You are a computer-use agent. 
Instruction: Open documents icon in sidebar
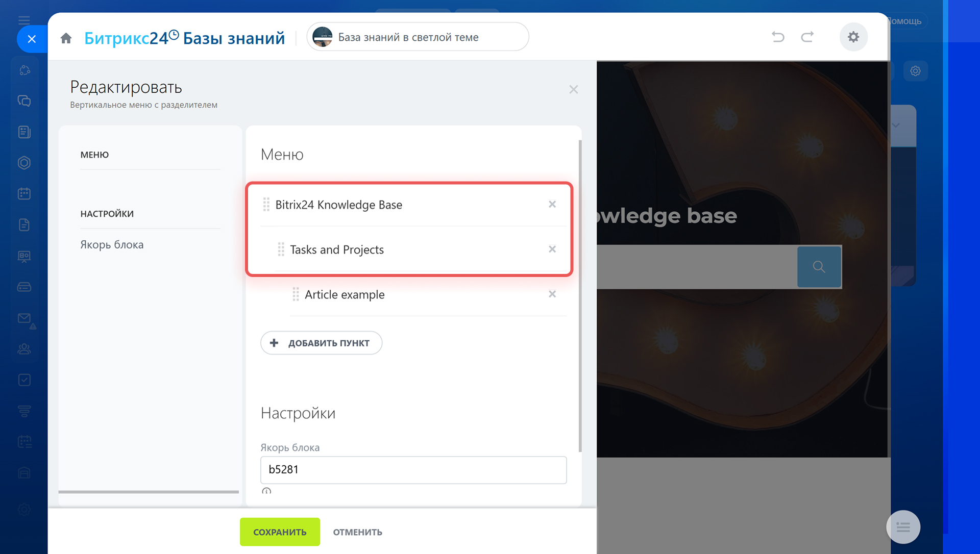click(x=24, y=225)
